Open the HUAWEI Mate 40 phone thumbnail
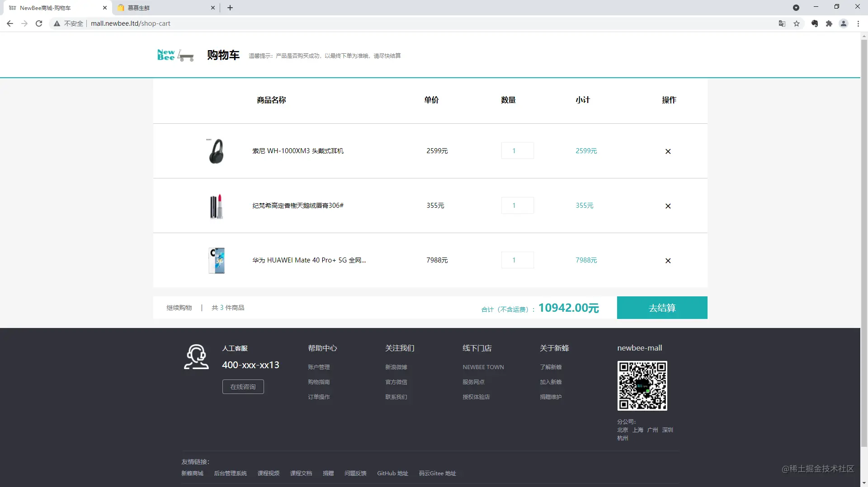868x487 pixels. [x=217, y=260]
